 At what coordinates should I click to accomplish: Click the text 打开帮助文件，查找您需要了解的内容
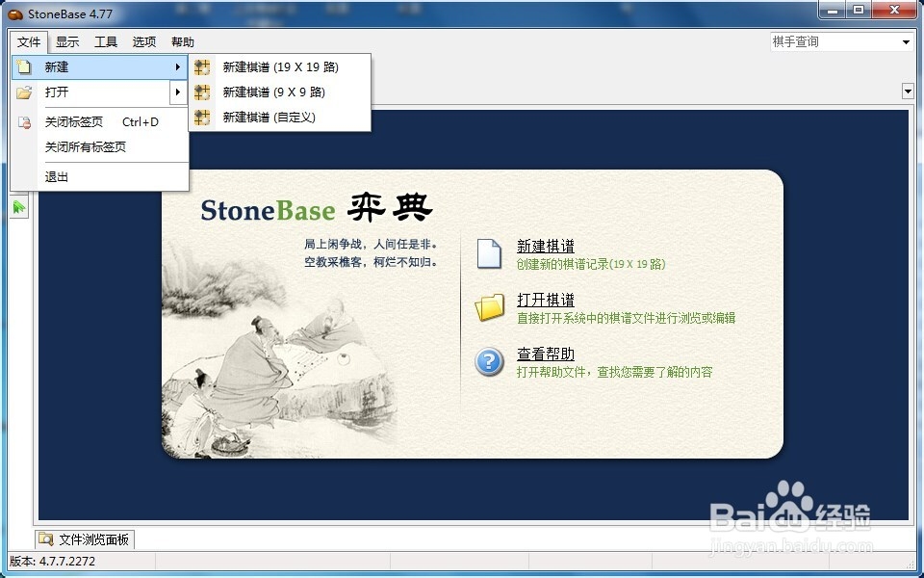click(x=615, y=372)
